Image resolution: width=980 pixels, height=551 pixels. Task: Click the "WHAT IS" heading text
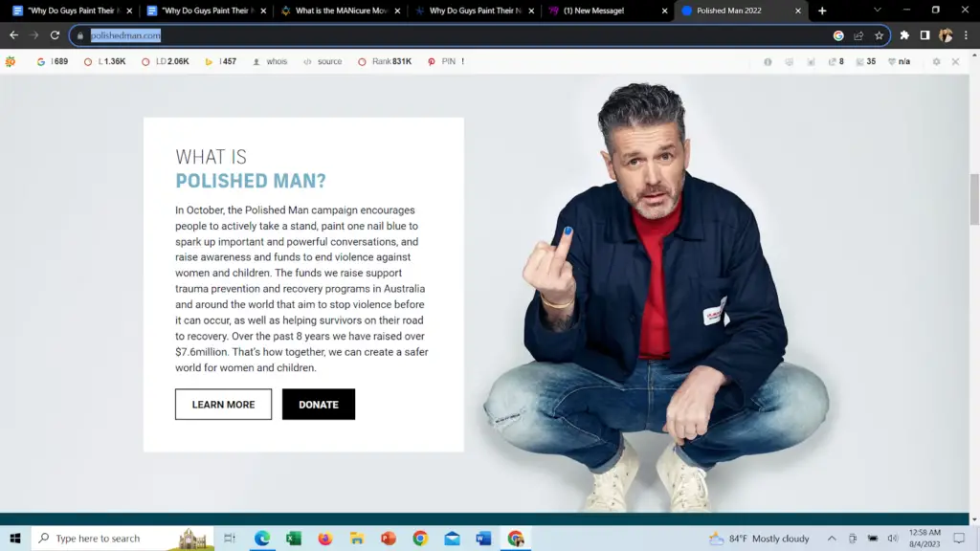[212, 157]
